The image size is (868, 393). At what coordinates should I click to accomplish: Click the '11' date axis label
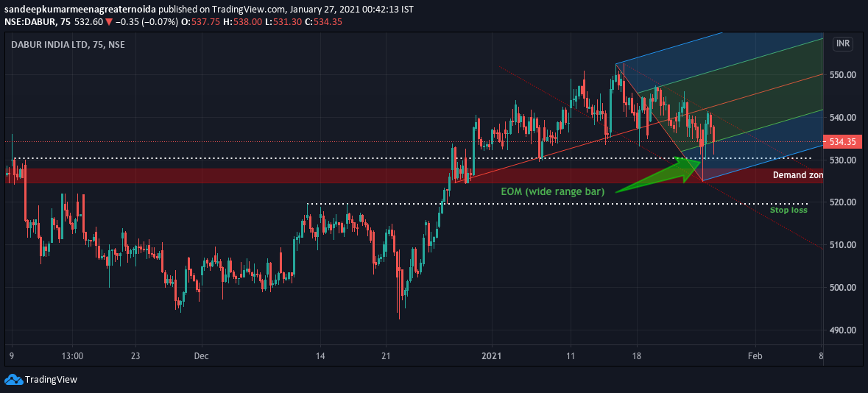[570, 356]
